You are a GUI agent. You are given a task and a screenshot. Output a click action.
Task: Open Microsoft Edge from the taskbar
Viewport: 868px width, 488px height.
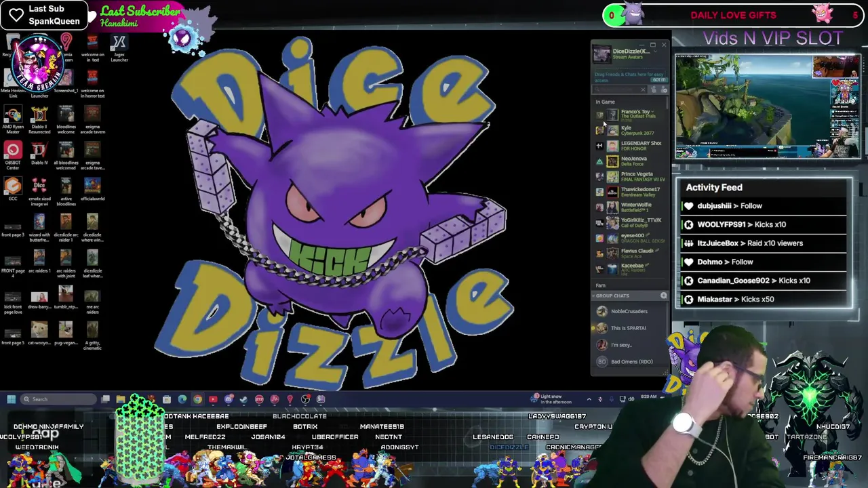tap(182, 399)
